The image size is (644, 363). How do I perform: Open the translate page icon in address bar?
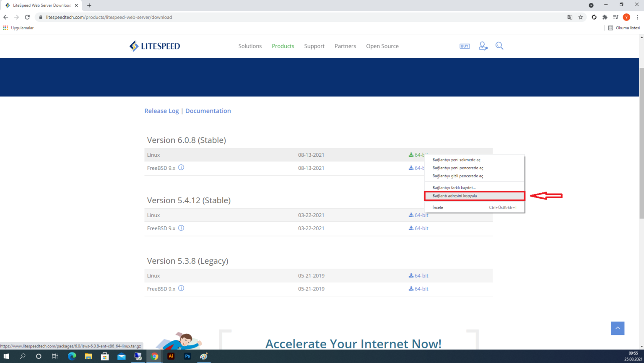click(x=570, y=17)
